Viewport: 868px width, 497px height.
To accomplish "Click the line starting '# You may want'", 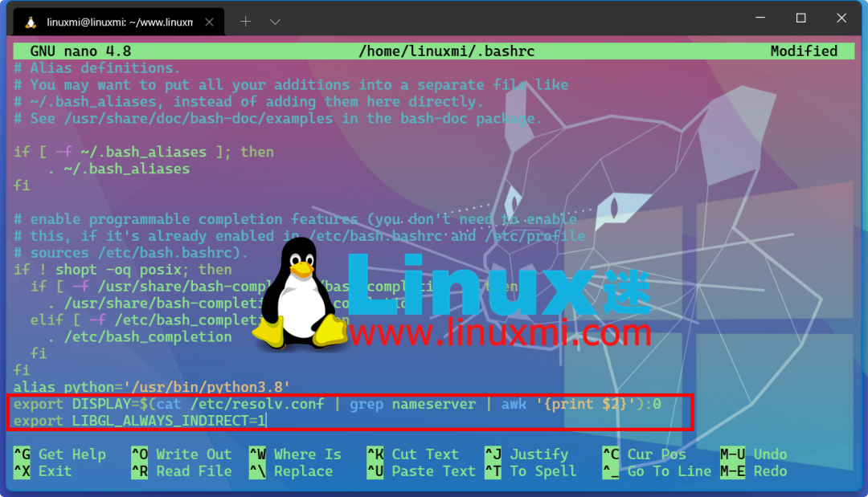I will coord(291,85).
